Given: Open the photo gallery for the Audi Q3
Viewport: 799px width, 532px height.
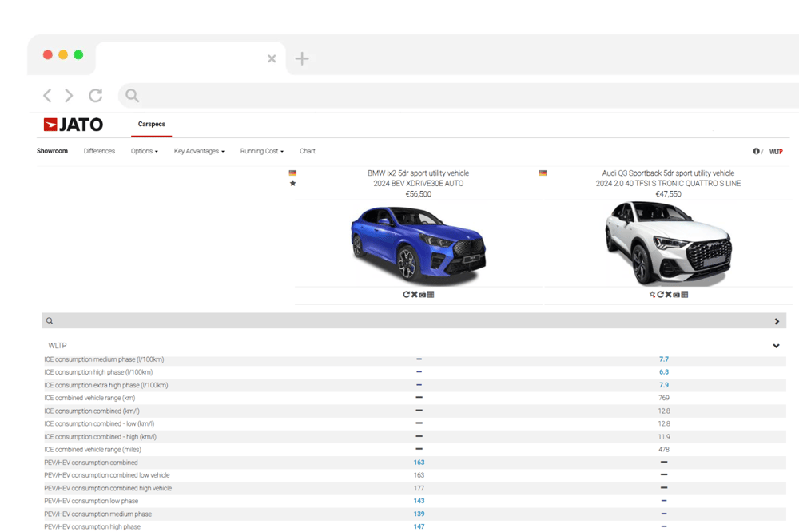Looking at the screenshot, I should click(676, 294).
